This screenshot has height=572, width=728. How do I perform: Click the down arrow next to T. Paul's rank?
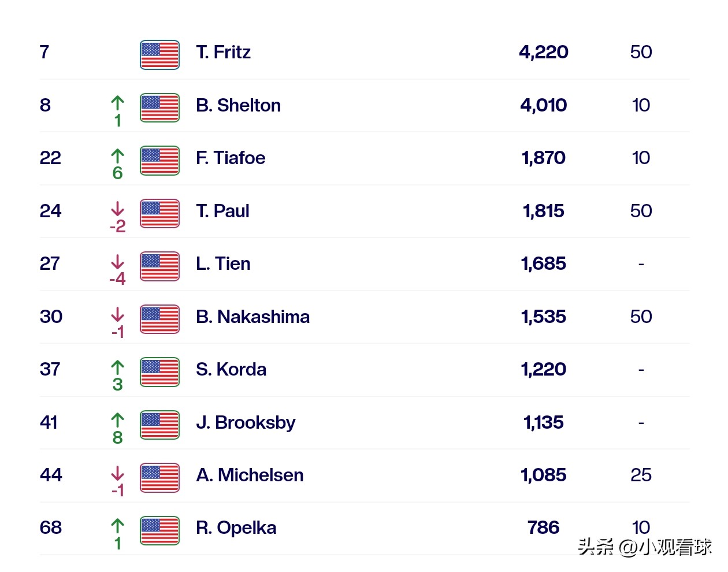(117, 209)
